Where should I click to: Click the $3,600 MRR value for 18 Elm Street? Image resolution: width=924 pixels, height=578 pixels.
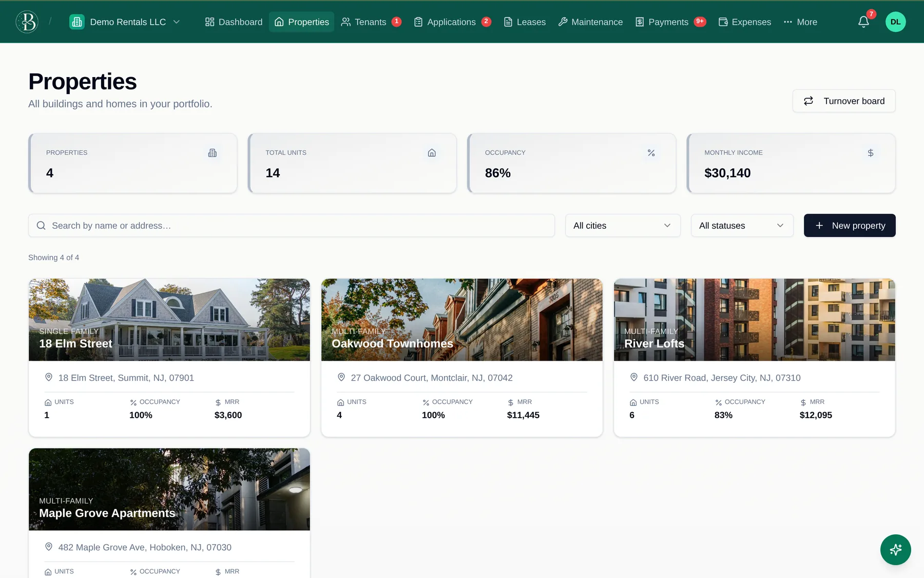(x=228, y=415)
